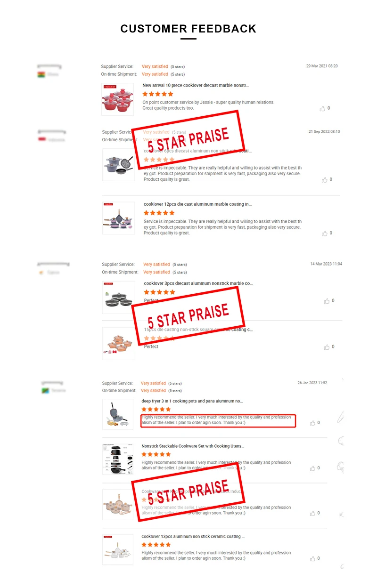This screenshot has height=588, width=377.
Task: Open the deep fryer product thumbnail
Action: pos(118,414)
